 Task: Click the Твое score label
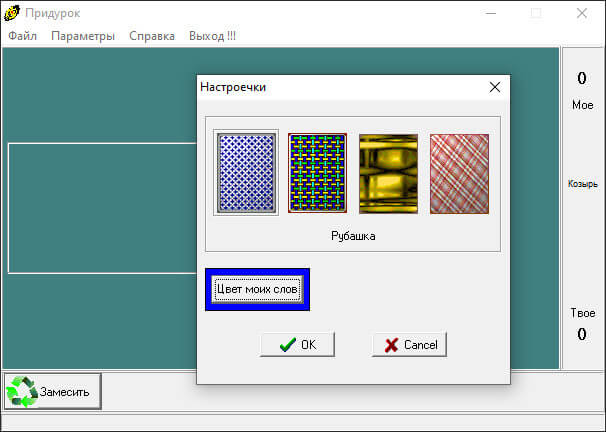click(582, 313)
